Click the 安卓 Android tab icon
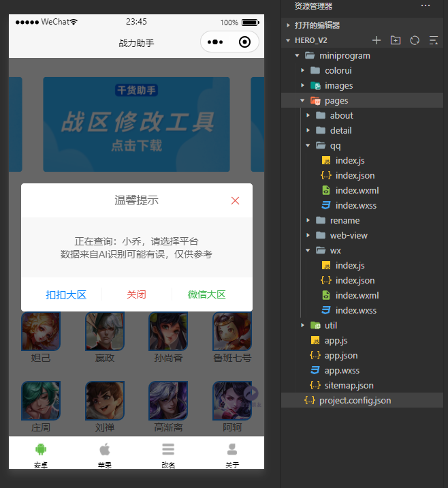The width and height of the screenshot is (448, 488). (41, 449)
